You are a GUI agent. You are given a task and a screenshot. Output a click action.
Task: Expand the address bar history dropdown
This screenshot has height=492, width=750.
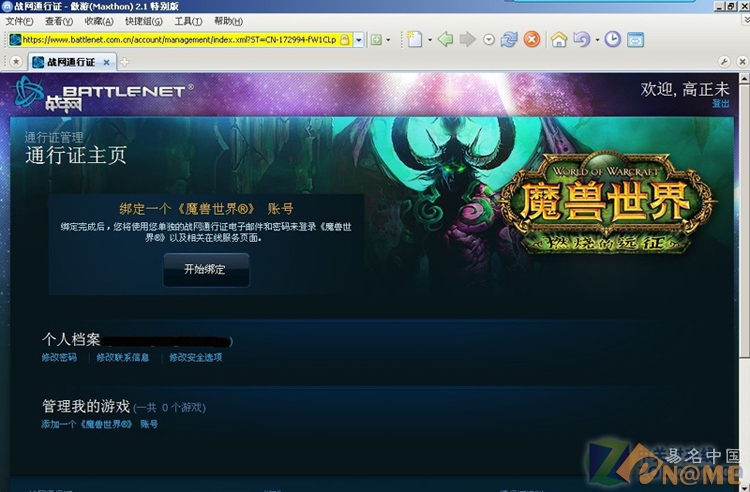pyautogui.click(x=359, y=40)
